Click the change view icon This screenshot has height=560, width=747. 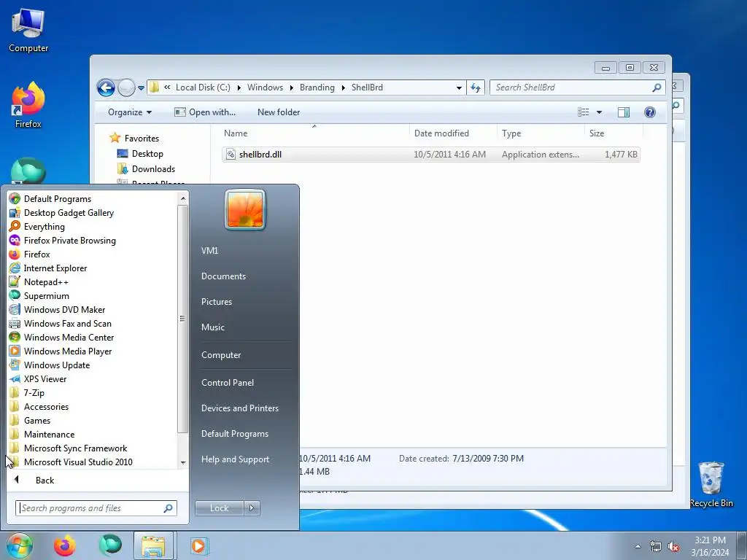584,112
